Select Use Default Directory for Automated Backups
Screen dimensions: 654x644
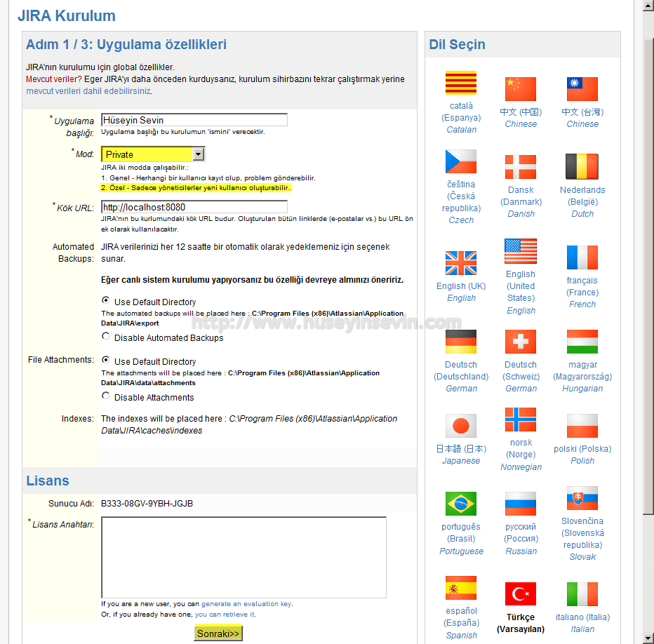point(106,300)
